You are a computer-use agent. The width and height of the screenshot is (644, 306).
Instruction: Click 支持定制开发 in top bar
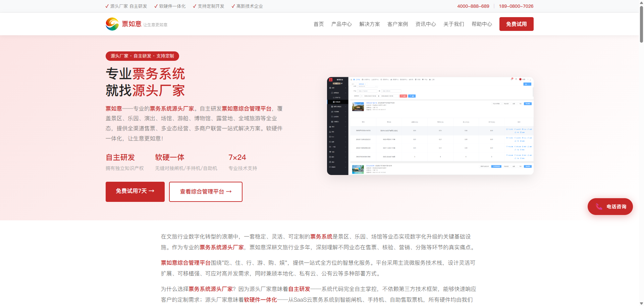tap(209, 6)
